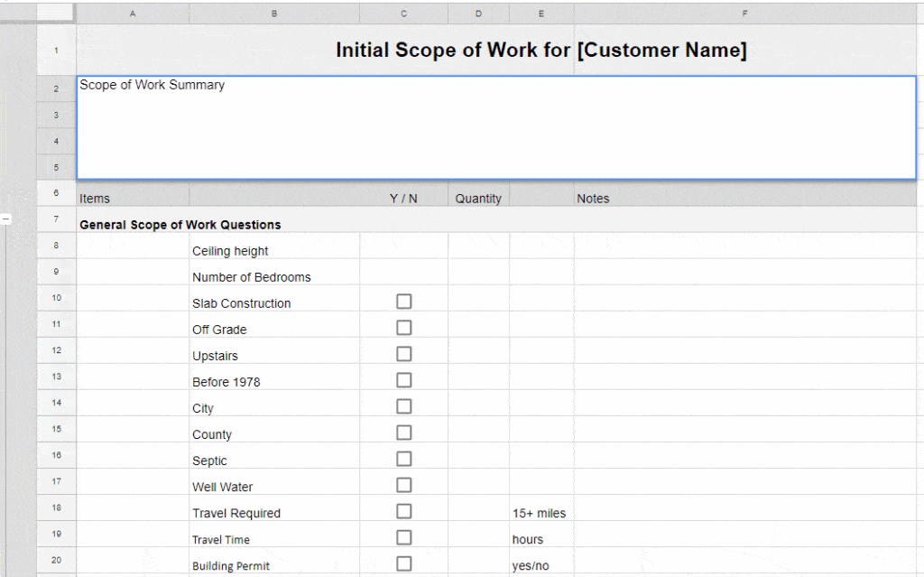Select column E header
This screenshot has height=577, width=924.
coord(541,13)
